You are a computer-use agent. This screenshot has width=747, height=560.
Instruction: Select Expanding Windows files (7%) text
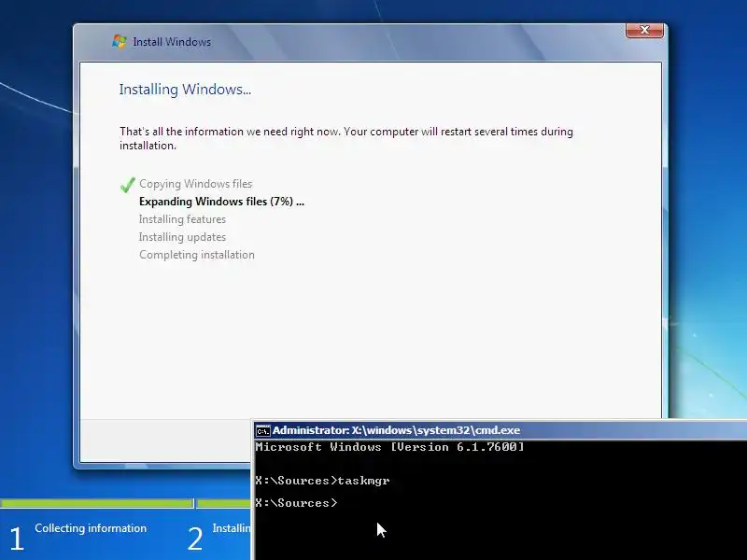point(221,202)
